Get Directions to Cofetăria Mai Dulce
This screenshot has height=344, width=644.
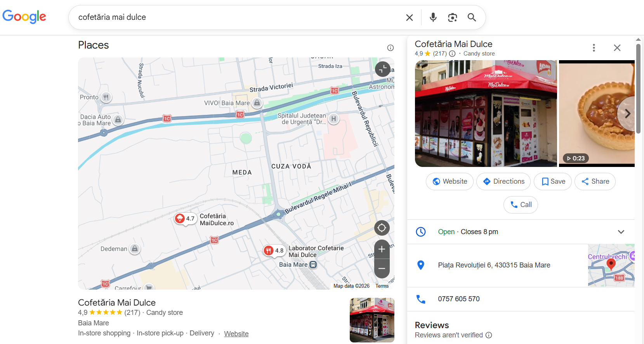tap(503, 181)
